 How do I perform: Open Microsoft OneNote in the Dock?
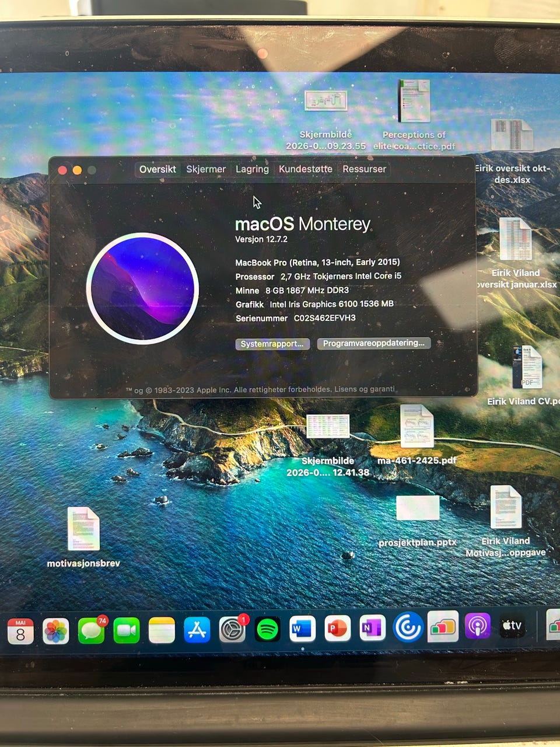pos(372,628)
